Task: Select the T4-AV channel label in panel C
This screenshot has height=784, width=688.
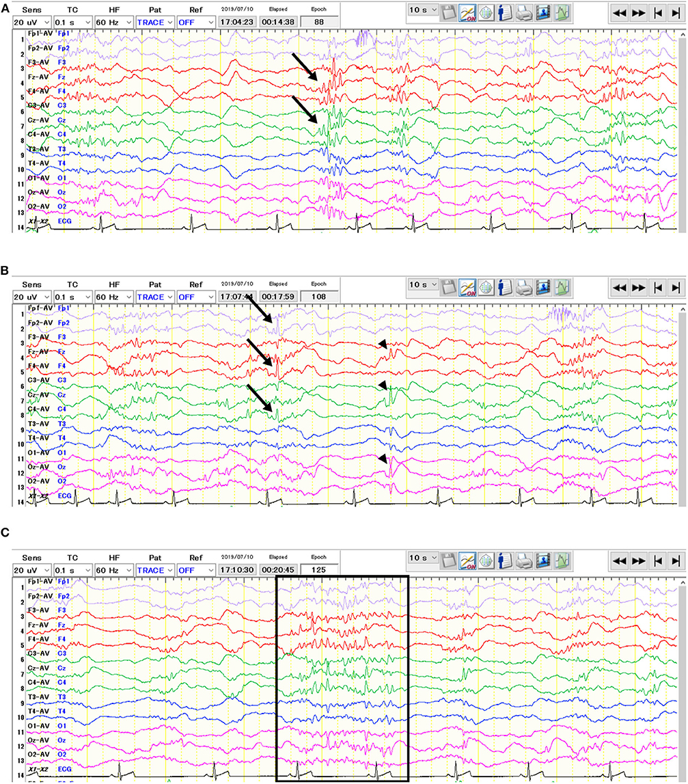Action: pyautogui.click(x=38, y=712)
